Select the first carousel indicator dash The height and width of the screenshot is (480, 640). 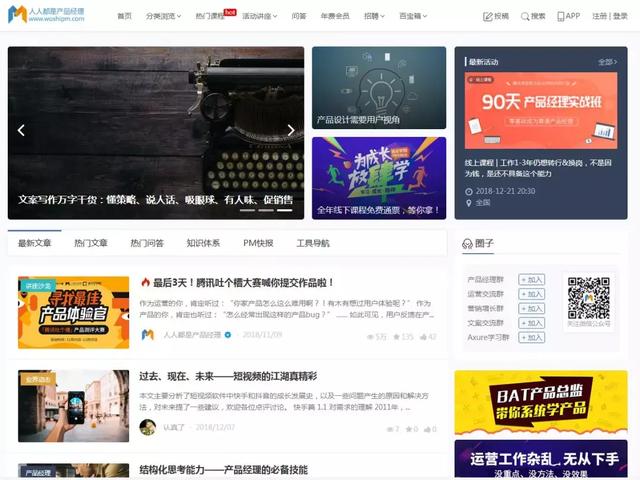pos(247,210)
